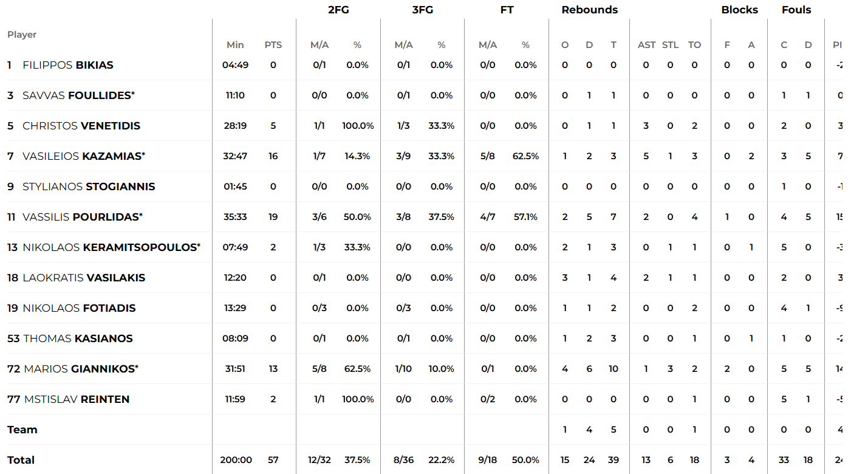Image resolution: width=868 pixels, height=474 pixels.
Task: Select the Player column header
Action: [x=22, y=35]
